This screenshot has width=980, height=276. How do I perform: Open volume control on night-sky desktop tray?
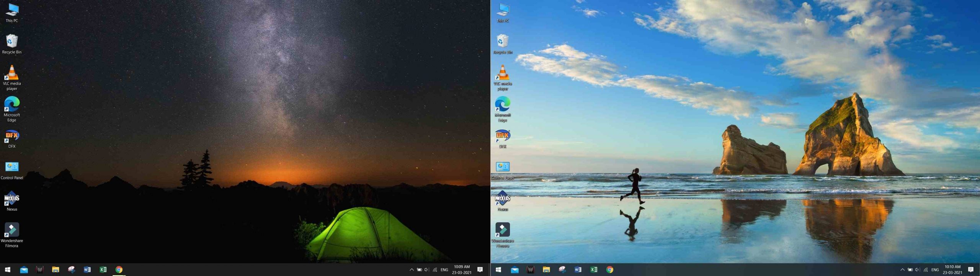(427, 269)
